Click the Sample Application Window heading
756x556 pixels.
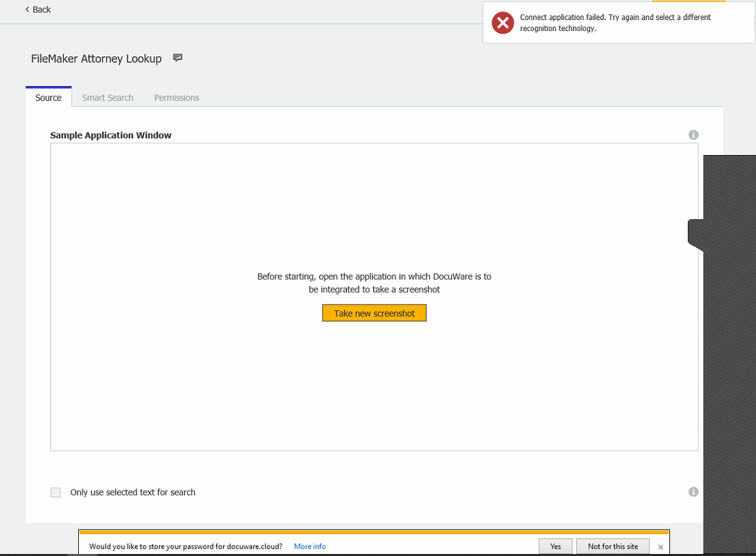tap(110, 135)
